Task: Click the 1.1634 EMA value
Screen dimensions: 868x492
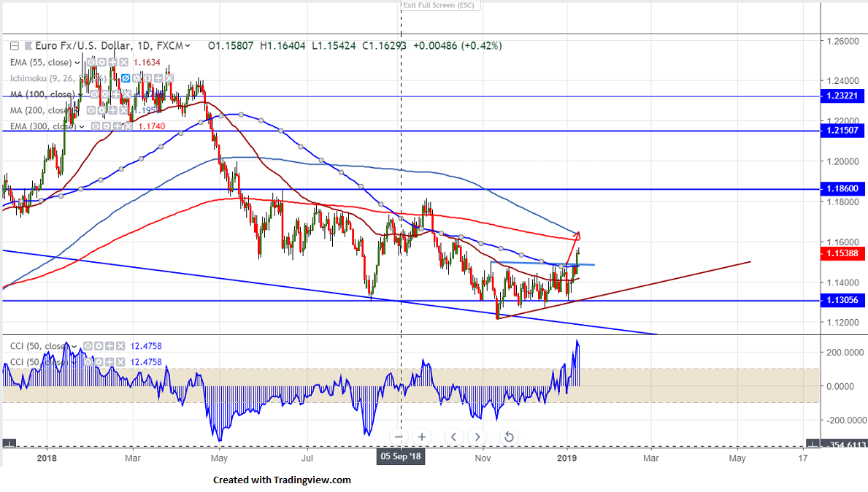Action: click(x=147, y=63)
